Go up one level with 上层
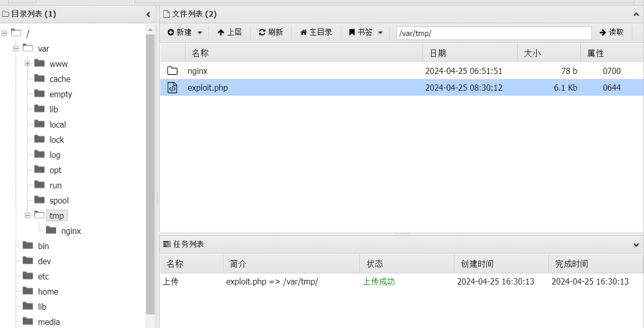 pos(229,32)
